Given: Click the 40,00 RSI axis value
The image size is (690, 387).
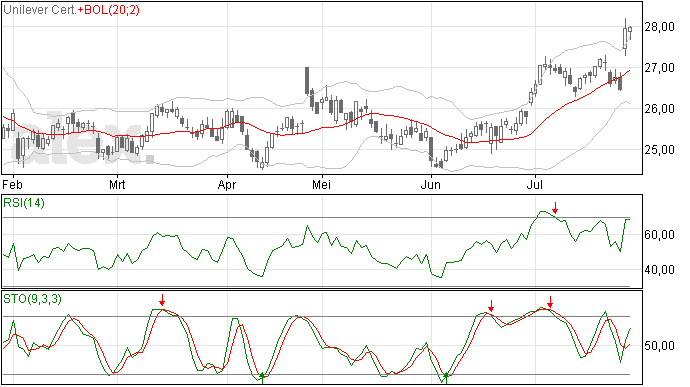Looking at the screenshot, I should (659, 269).
